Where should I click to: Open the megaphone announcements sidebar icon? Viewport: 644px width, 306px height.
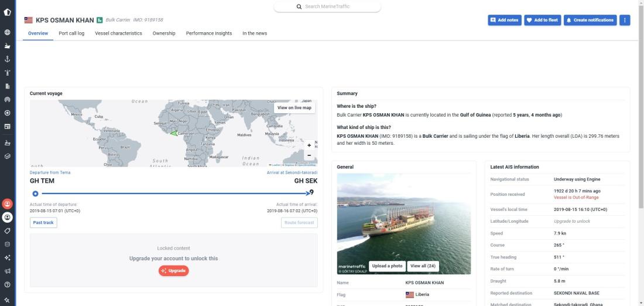tap(7, 271)
